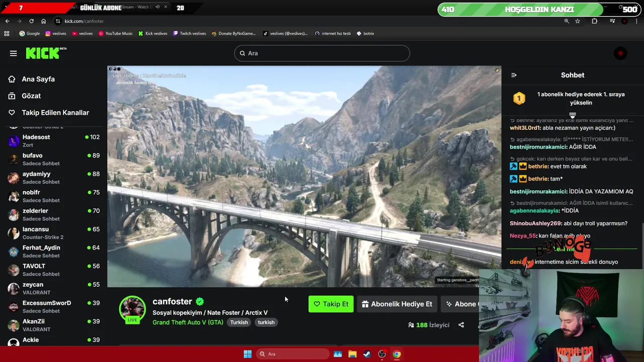Click the 188 İzleyici viewer count
The width and height of the screenshot is (644, 362).
click(x=429, y=325)
